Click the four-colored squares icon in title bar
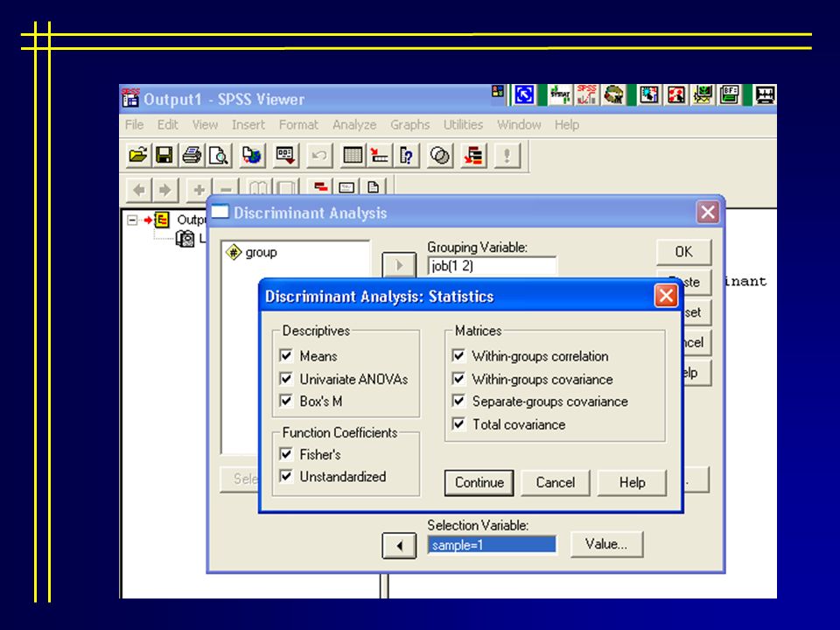The width and height of the screenshot is (840, 630). [x=498, y=92]
